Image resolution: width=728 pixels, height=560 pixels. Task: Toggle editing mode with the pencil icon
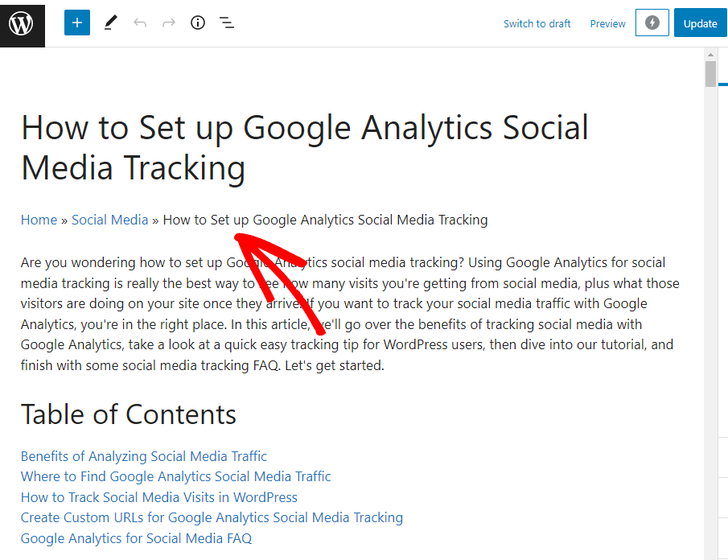tap(110, 23)
